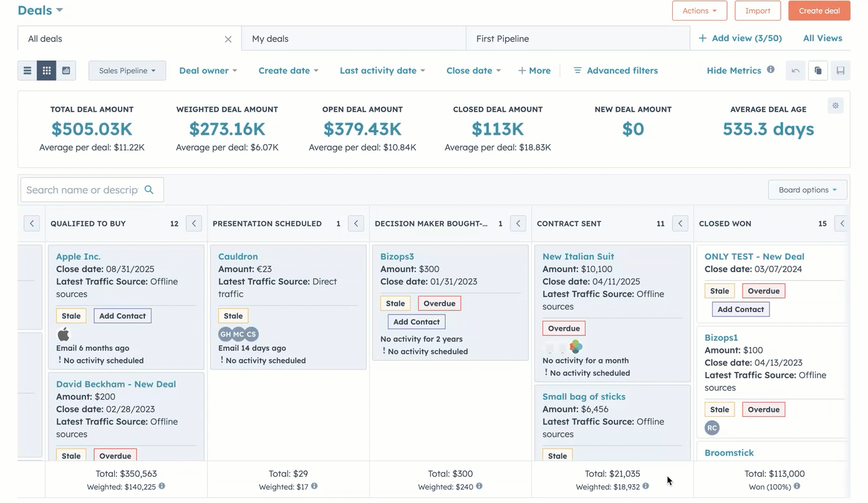
Task: Click New Italian Suit contact avatars
Action: [564, 347]
